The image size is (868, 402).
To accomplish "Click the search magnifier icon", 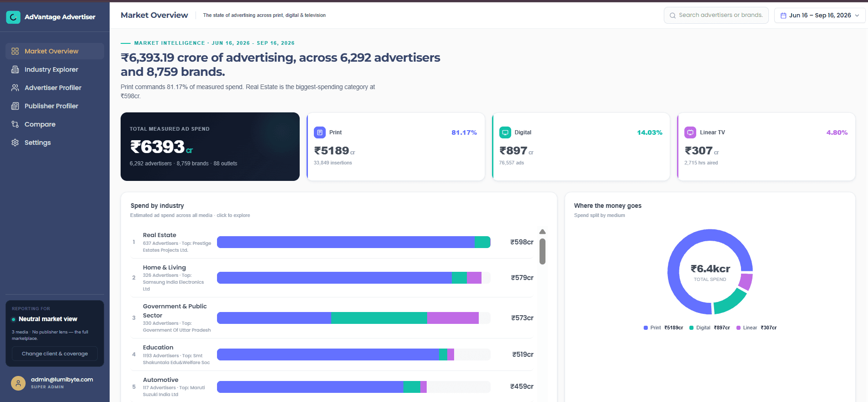I will [x=672, y=16].
